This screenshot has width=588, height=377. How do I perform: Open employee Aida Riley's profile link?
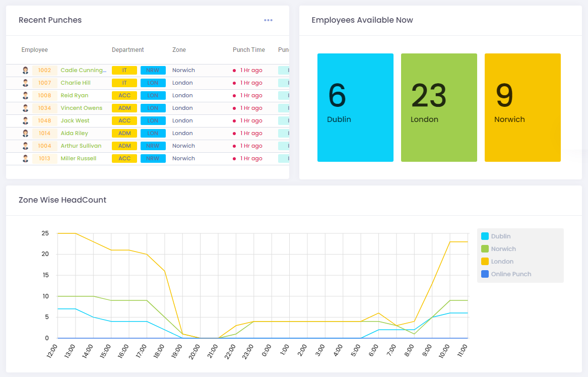tap(74, 133)
